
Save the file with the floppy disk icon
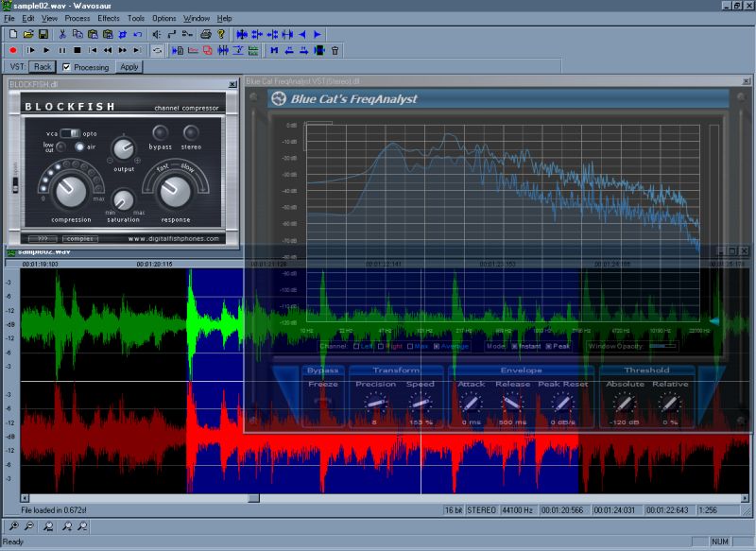pos(43,34)
